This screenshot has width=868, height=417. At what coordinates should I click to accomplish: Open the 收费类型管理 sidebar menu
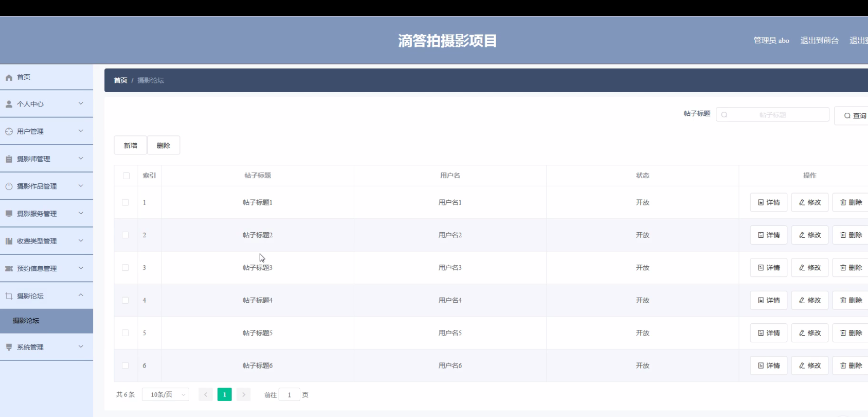(x=37, y=241)
